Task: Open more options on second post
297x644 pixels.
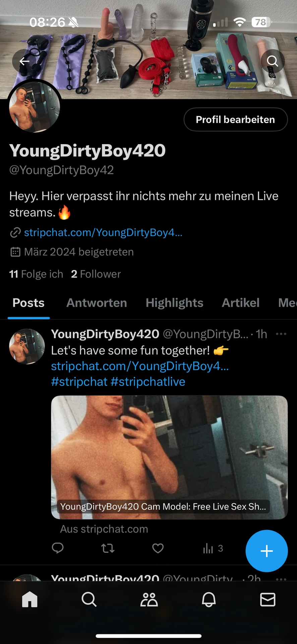Action: 281,578
